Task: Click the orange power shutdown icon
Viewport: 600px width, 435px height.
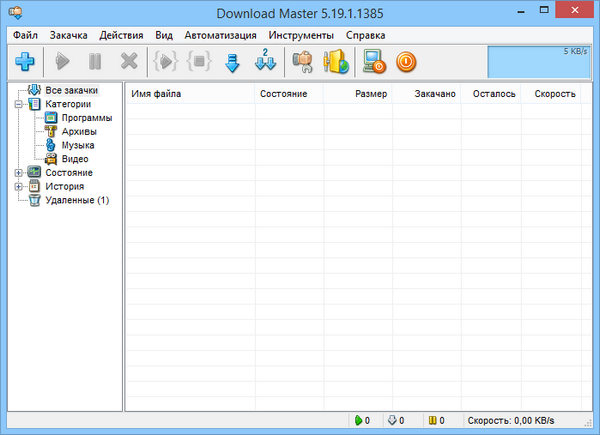Action: (x=406, y=62)
